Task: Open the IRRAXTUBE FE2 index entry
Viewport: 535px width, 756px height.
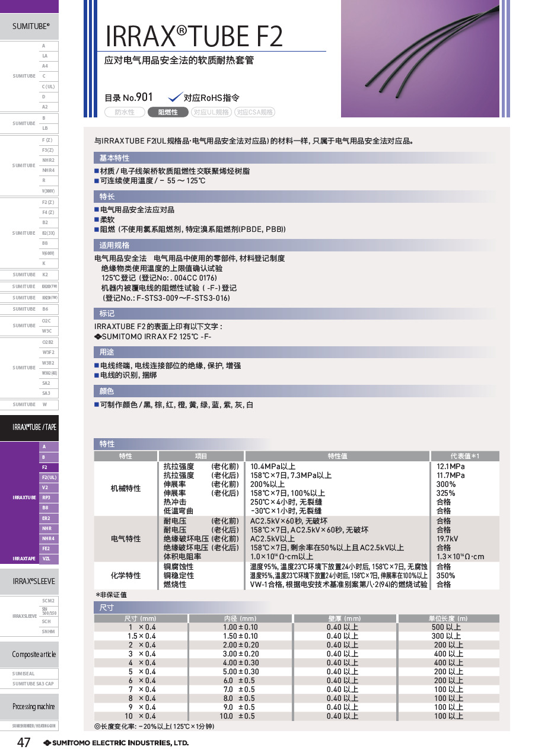Action: [x=49, y=548]
